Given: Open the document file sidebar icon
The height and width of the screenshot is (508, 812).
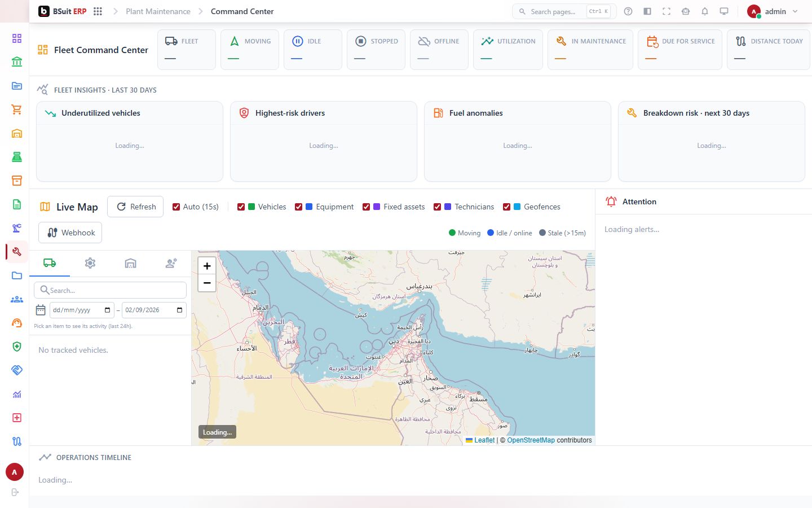Looking at the screenshot, I should (x=17, y=204).
